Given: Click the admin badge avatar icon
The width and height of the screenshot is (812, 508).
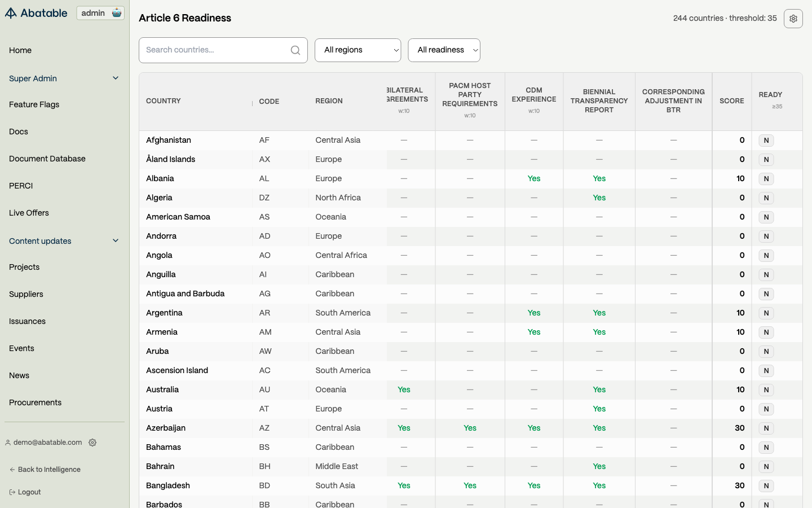Looking at the screenshot, I should (x=117, y=13).
